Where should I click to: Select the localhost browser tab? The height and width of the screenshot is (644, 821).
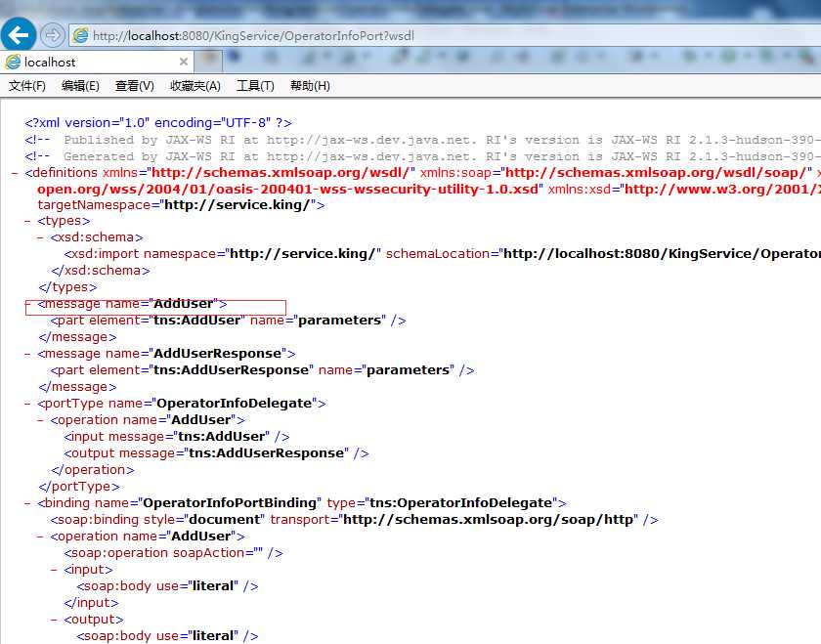97,62
